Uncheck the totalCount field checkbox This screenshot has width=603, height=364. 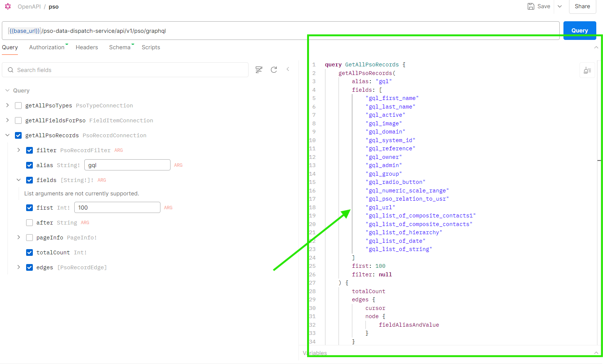point(29,252)
